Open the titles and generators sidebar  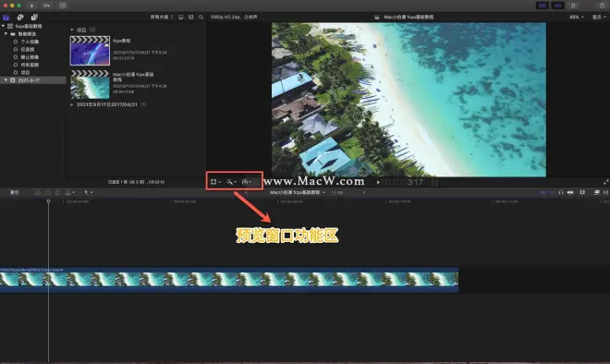click(x=34, y=18)
